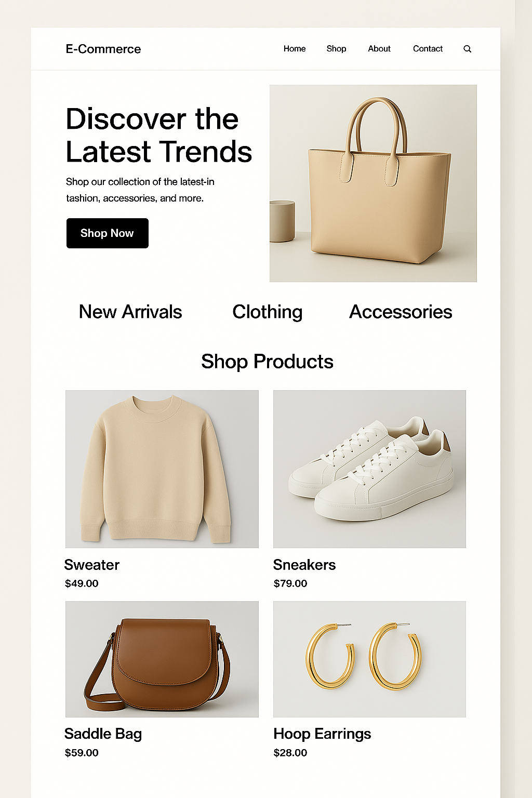Screen dimensions: 532x798
Task: Open the Hoop Earrings product image
Action: (369, 659)
